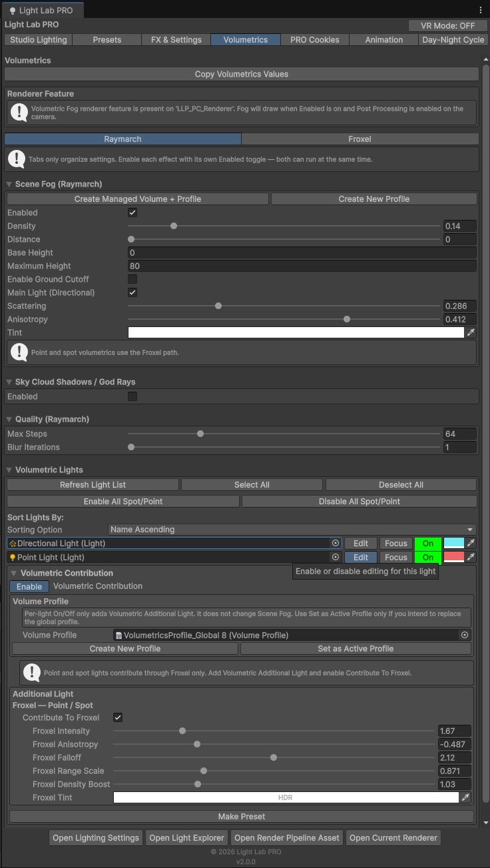The image size is (490, 868).
Task: Click Create Managed Volume + Profile
Action: [138, 199]
